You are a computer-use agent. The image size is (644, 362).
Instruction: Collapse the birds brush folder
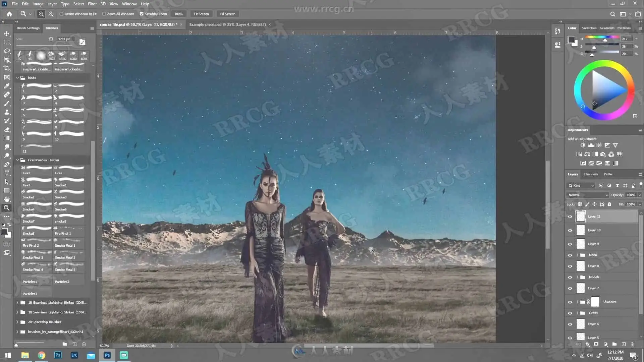point(17,78)
